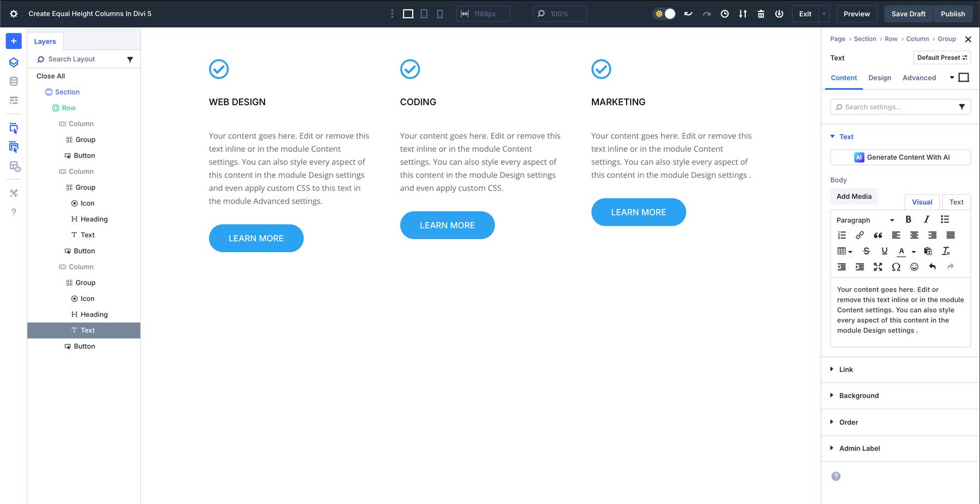This screenshot has width=980, height=504.
Task: Click Section in the breadcrumb path
Action: (x=865, y=39)
